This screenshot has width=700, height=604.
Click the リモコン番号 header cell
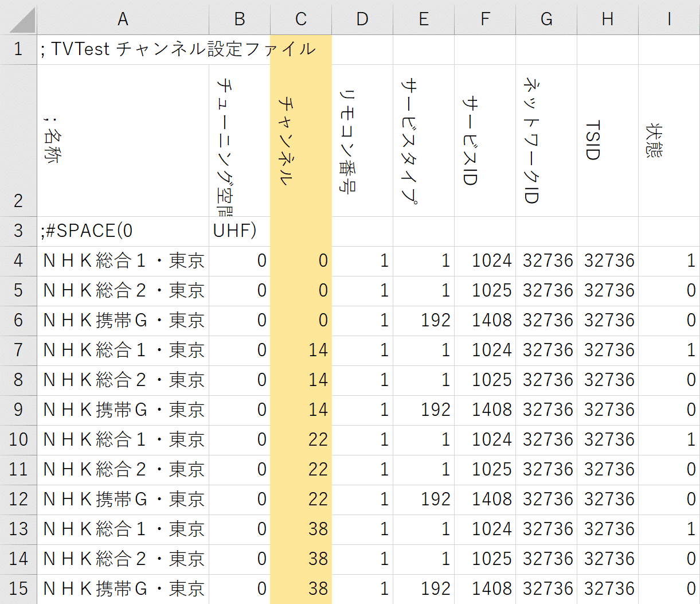coord(362,141)
